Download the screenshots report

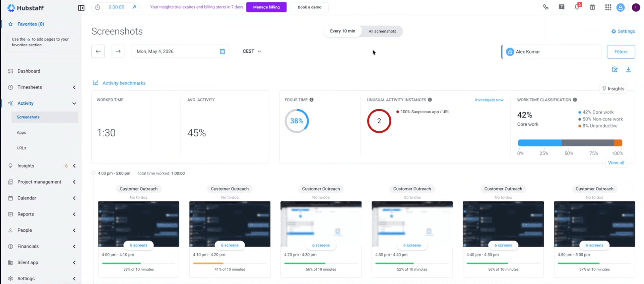click(628, 70)
